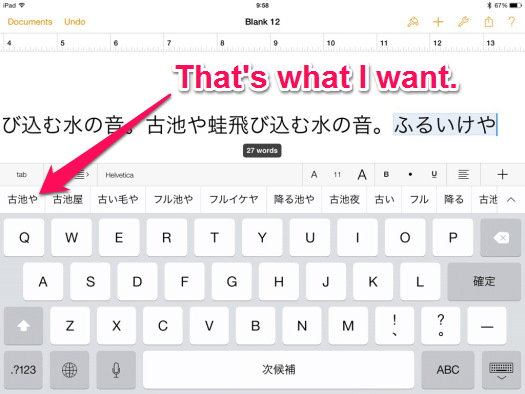Open the Help question mark icon
525x394 pixels.
511,22
